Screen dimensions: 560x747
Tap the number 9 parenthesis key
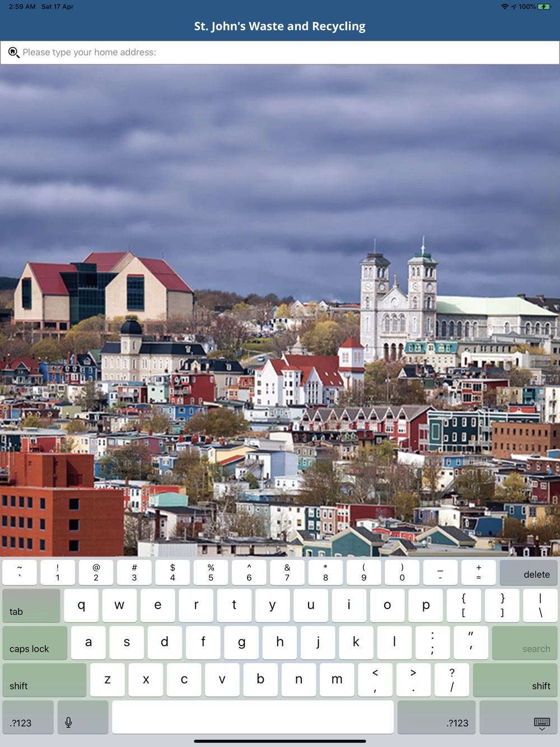coord(364,572)
